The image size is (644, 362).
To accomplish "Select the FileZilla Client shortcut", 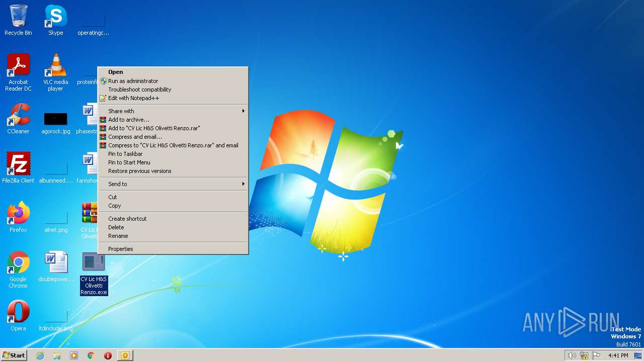I will [18, 168].
